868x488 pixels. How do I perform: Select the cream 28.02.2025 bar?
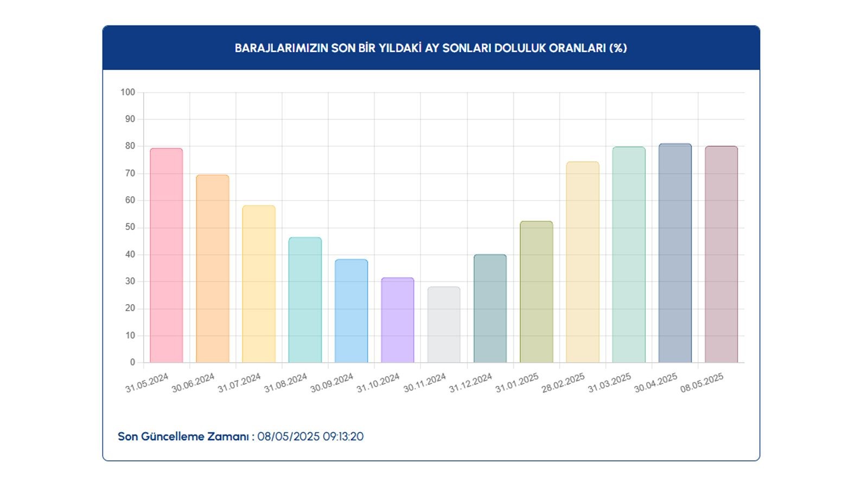click(x=583, y=262)
